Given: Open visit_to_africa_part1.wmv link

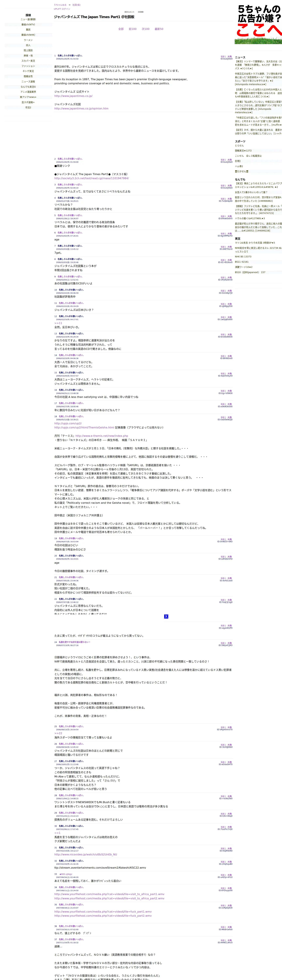Looking at the screenshot, I should click(110, 894).
